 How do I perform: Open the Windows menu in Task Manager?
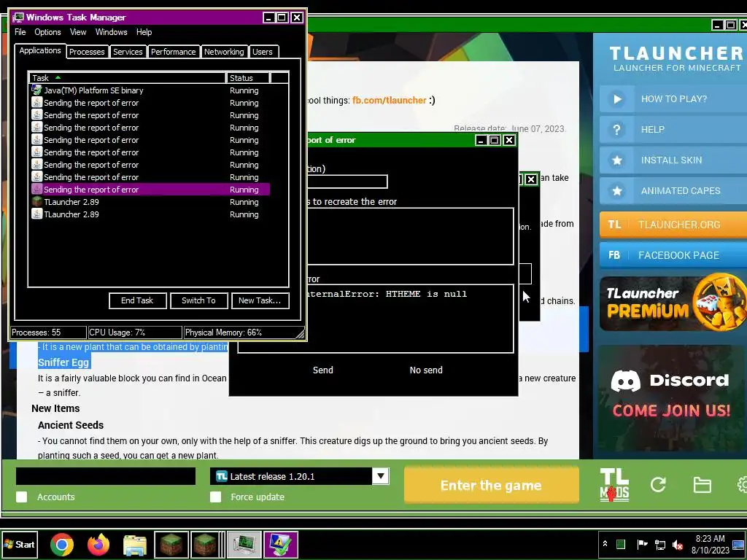(111, 32)
